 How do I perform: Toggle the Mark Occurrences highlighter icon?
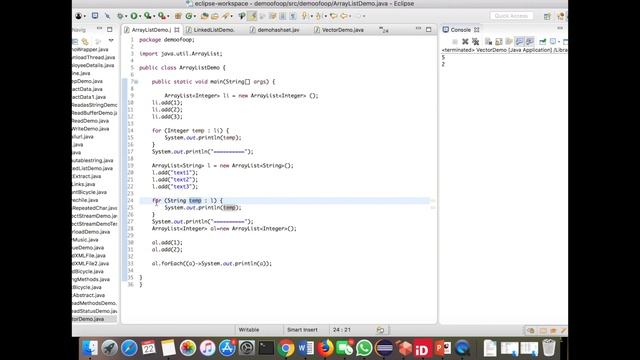[x=252, y=16]
